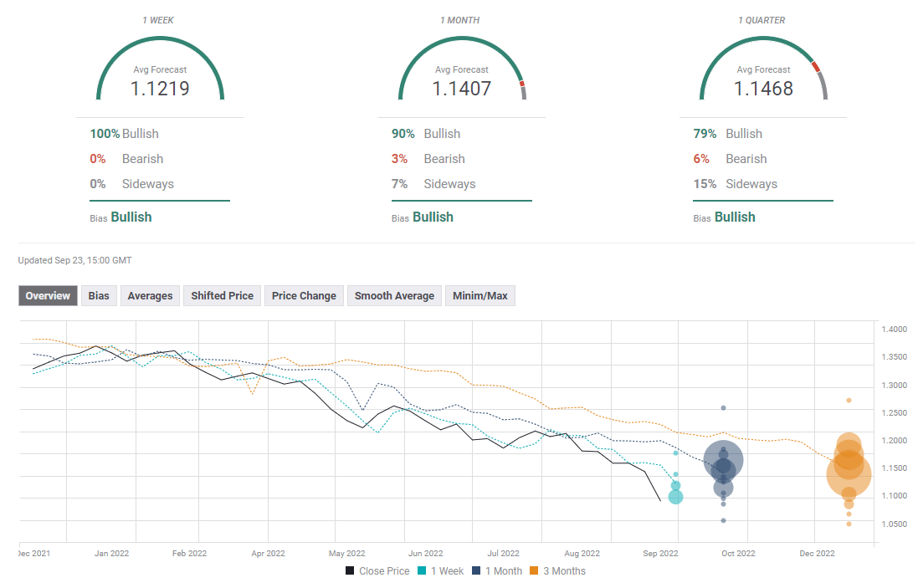Image resolution: width=918 pixels, height=588 pixels.
Task: Click the 1 Week gauge value 1.1219
Action: click(x=160, y=88)
